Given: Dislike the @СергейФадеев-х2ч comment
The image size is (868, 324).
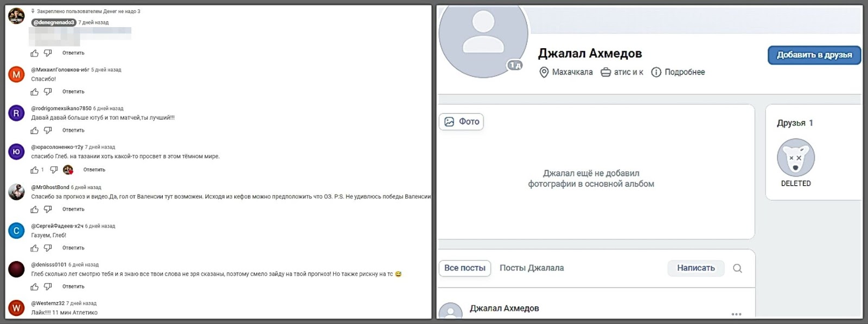Looking at the screenshot, I should click(x=48, y=248).
